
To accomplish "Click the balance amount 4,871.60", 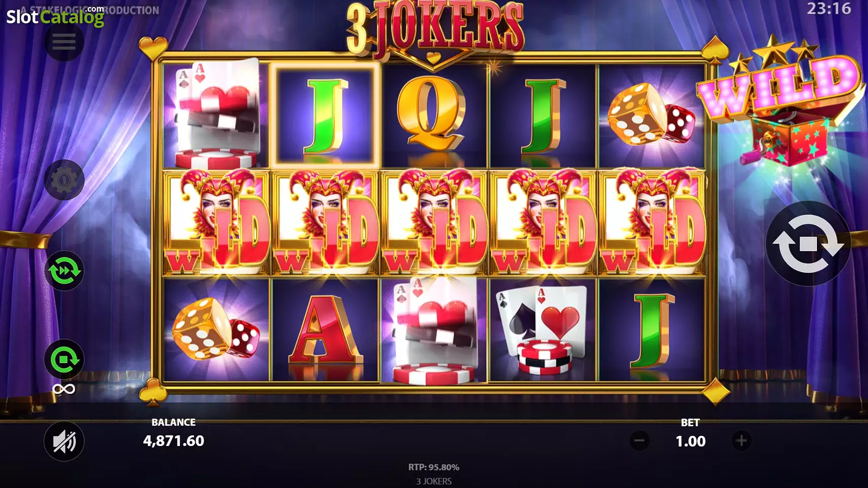I will point(173,441).
